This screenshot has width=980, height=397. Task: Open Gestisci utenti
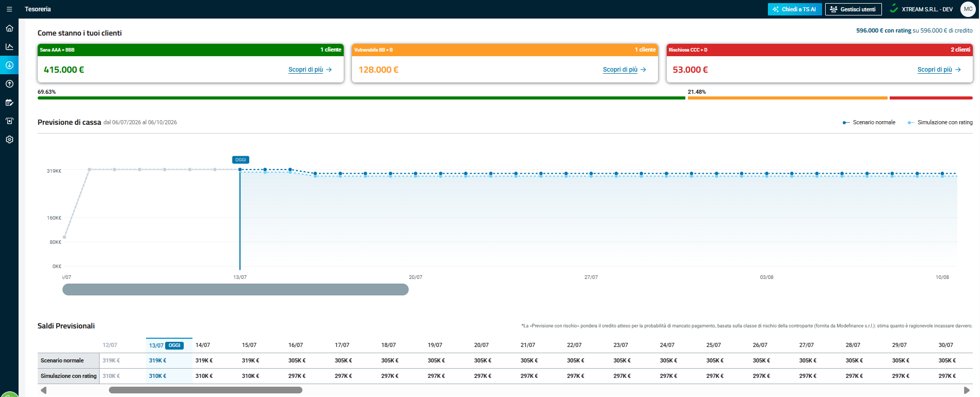click(854, 9)
